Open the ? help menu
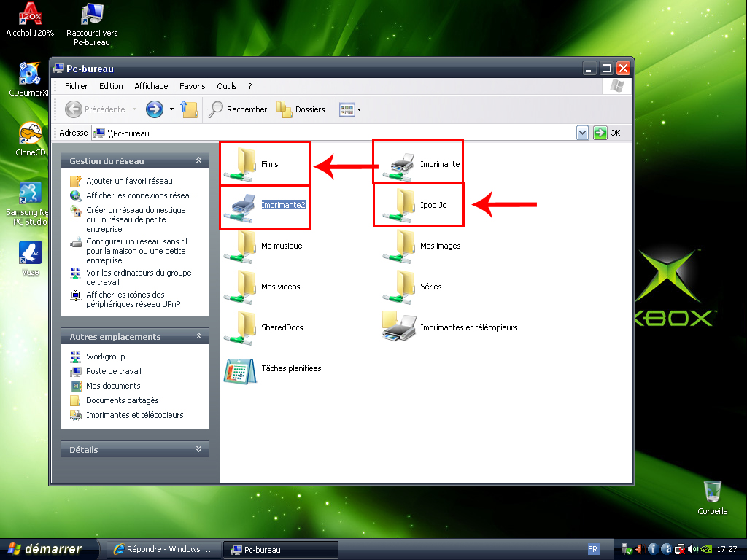747x560 pixels. (x=250, y=86)
